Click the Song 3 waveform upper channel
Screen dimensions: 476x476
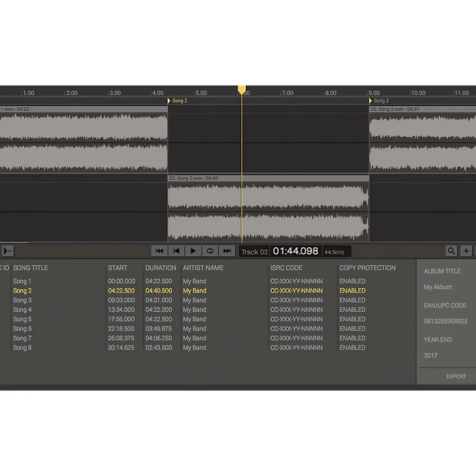[422, 128]
